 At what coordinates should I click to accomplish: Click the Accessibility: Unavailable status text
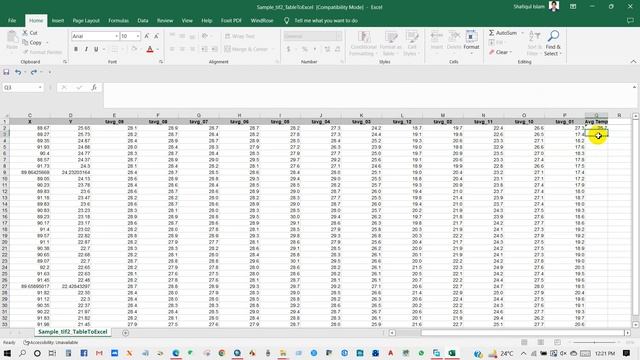coord(51,342)
